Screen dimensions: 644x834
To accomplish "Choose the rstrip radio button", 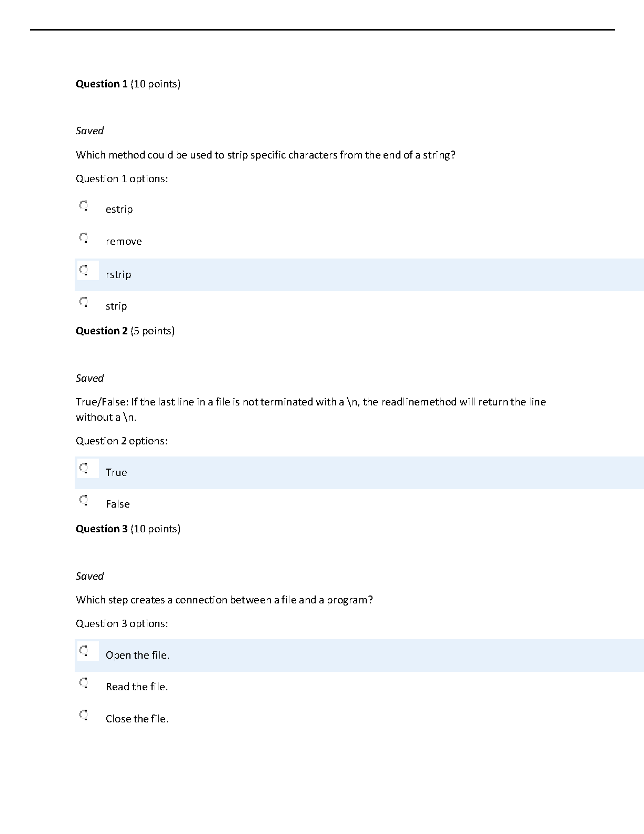I will (x=84, y=271).
